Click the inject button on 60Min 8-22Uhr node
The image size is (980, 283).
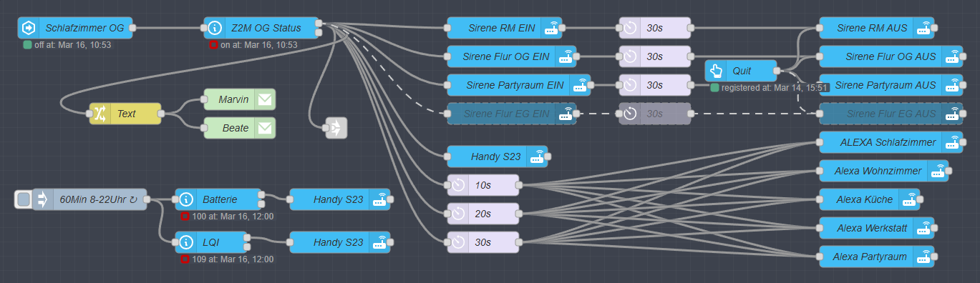tap(24, 199)
